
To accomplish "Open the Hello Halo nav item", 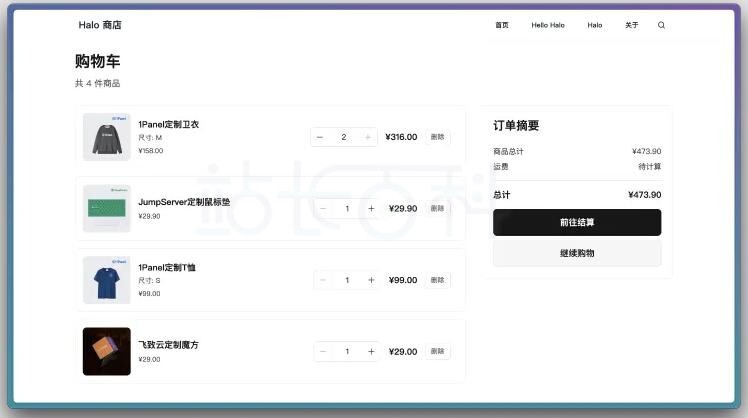I will click(548, 25).
